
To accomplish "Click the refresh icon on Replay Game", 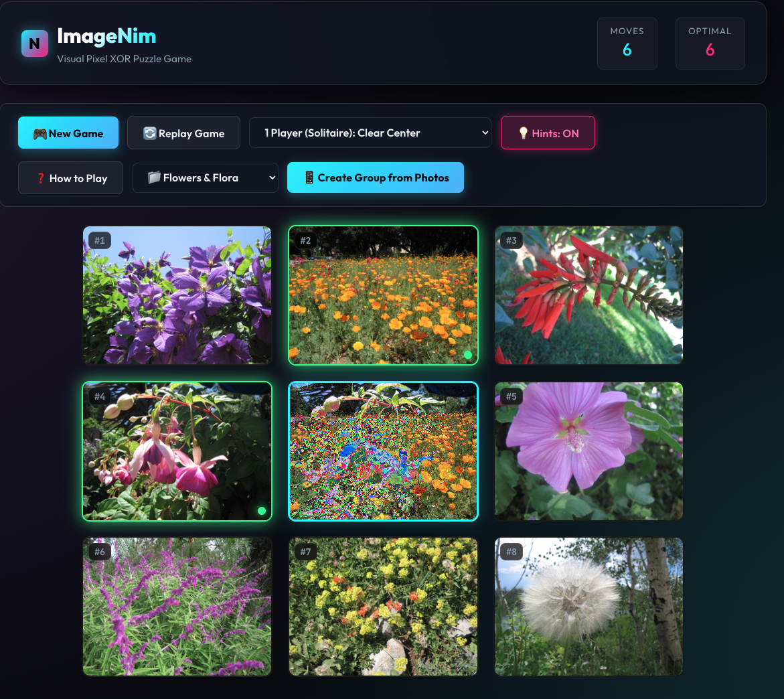I will 149,133.
